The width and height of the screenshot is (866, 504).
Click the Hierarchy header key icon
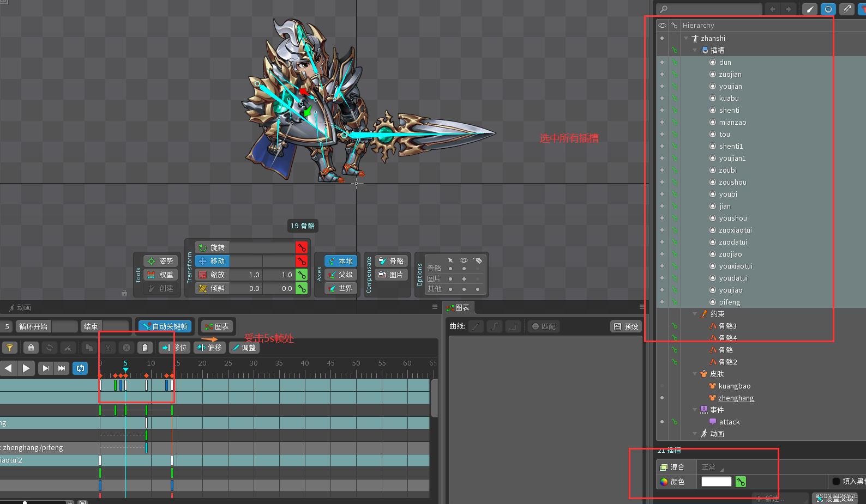675,25
